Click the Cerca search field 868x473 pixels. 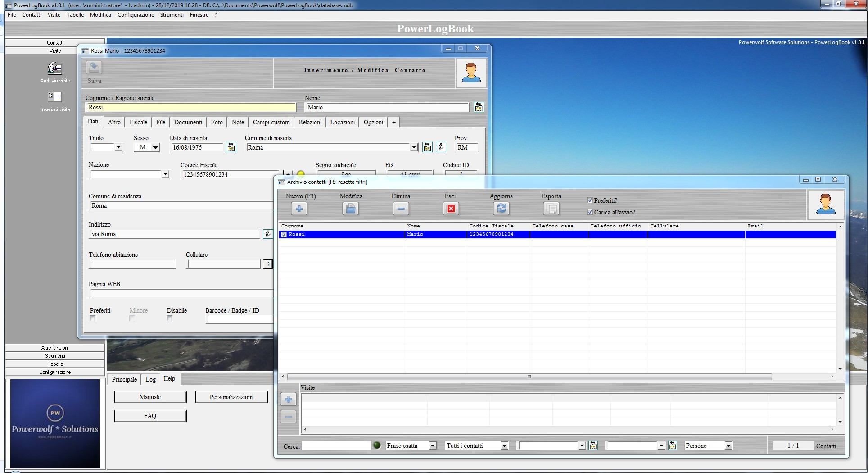tap(336, 446)
